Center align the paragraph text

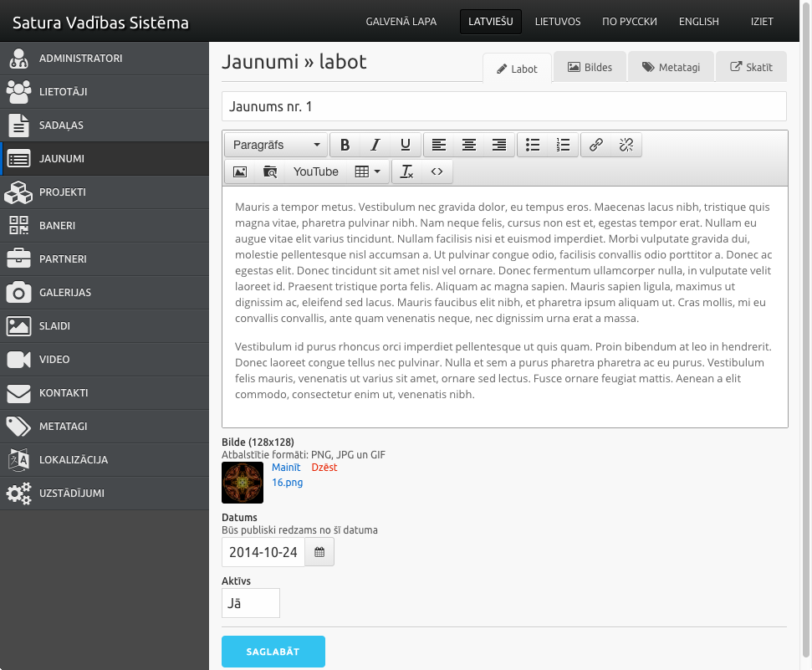(x=469, y=145)
